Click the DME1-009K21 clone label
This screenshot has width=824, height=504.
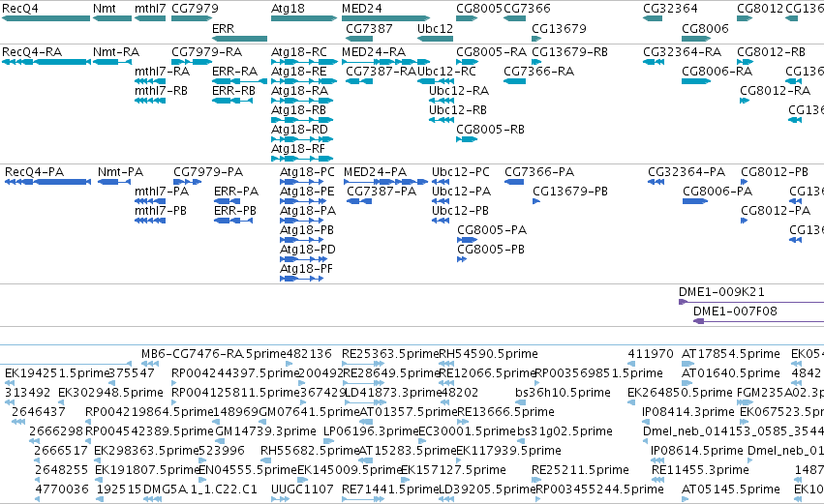tap(721, 293)
